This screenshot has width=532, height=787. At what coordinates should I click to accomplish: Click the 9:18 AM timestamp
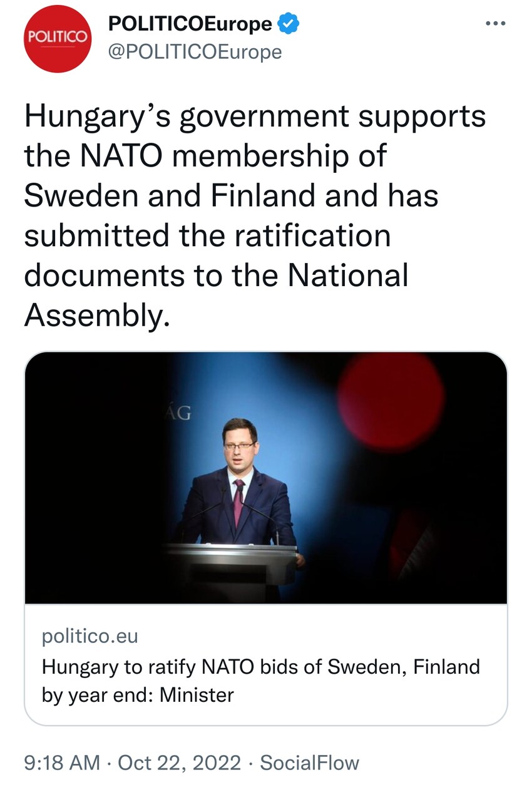coord(61,763)
